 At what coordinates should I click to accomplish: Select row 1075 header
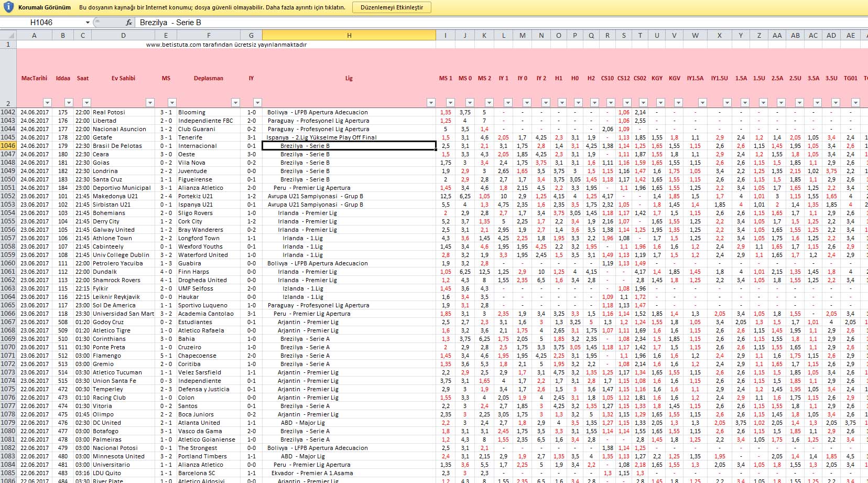click(8, 389)
